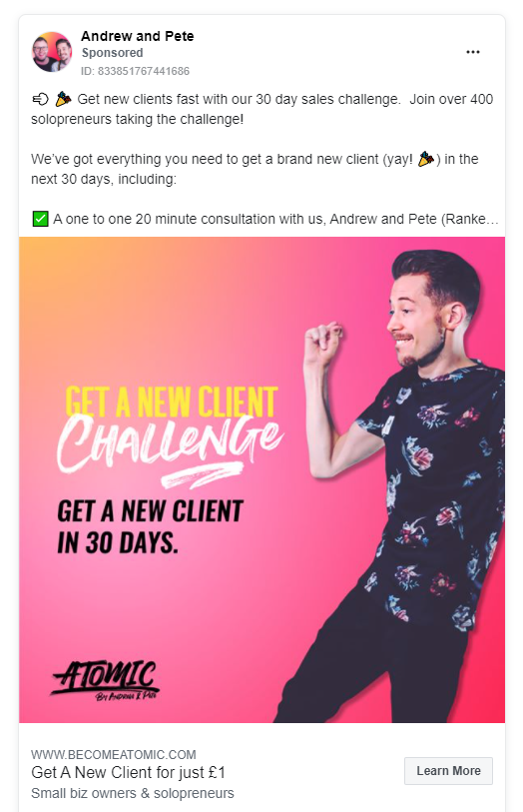Click 'Small biz owners & solopreneurs' description
The height and width of the screenshot is (812, 523).
coord(133,793)
